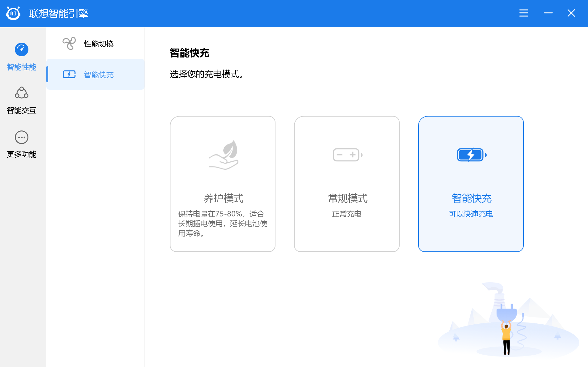Click the 智能性能 label in sidebar
The width and height of the screenshot is (588, 367).
pyautogui.click(x=22, y=67)
